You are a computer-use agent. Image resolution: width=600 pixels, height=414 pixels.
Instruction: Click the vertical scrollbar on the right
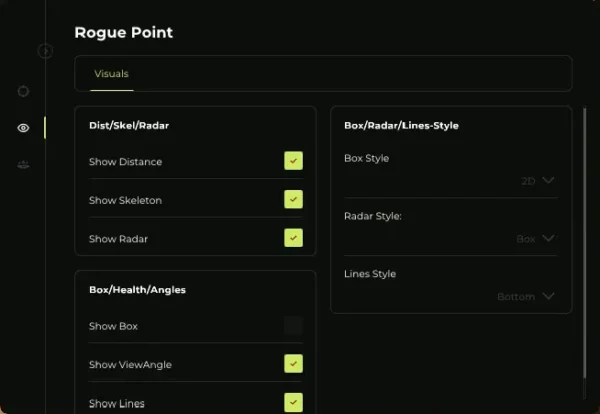pos(586,240)
